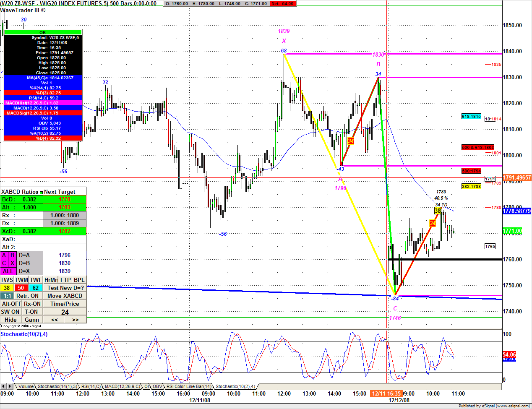
Task: Click the D=A target row
Action: [52, 255]
